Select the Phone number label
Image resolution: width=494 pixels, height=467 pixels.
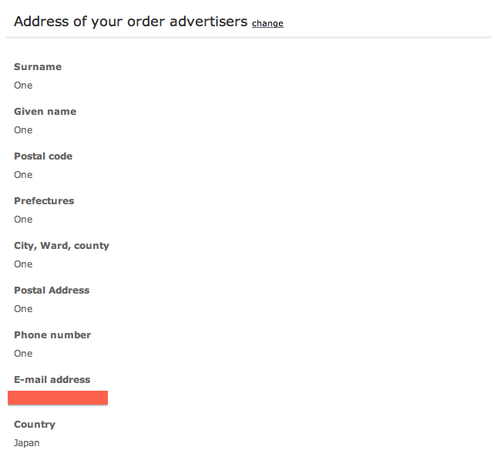tap(52, 335)
